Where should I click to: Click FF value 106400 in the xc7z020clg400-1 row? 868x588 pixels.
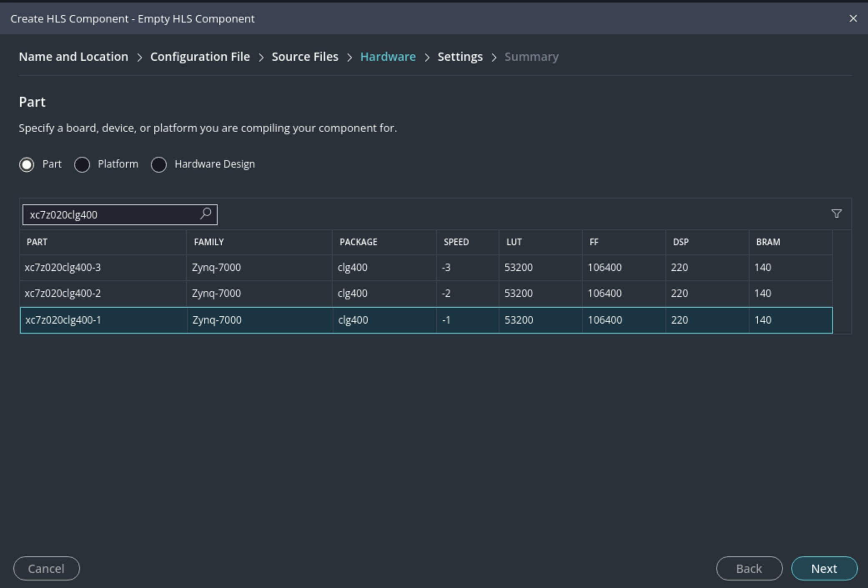624,320
